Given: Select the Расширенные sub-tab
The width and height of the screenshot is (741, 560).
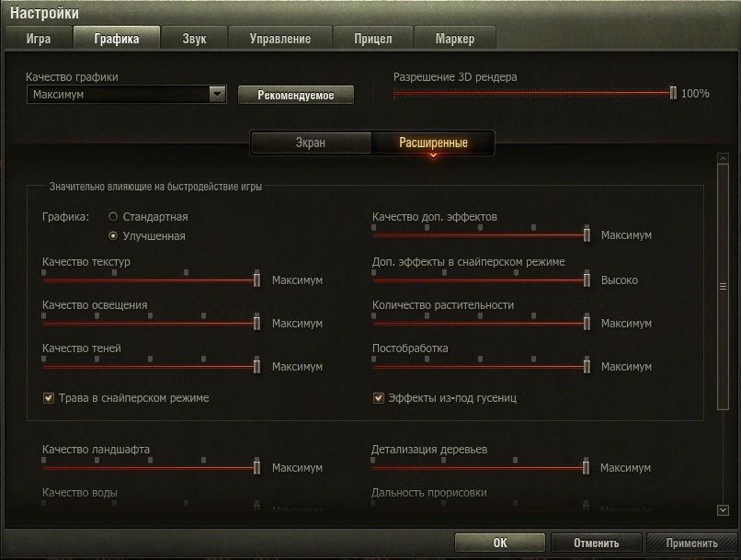Looking at the screenshot, I should coord(433,143).
